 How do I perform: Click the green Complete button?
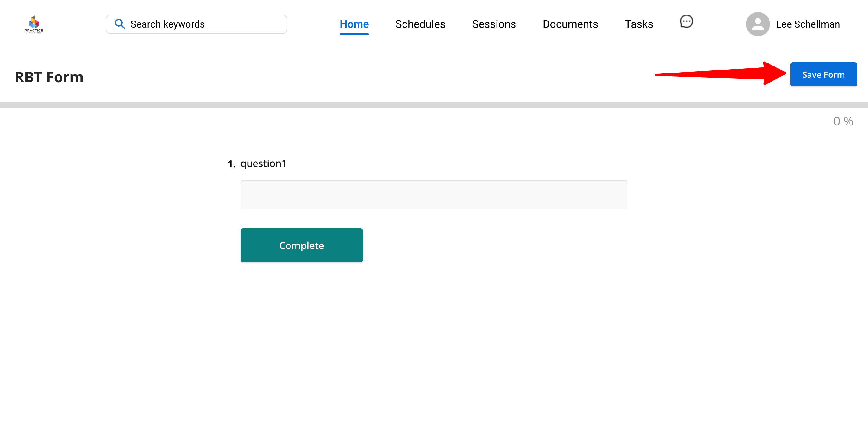click(301, 245)
